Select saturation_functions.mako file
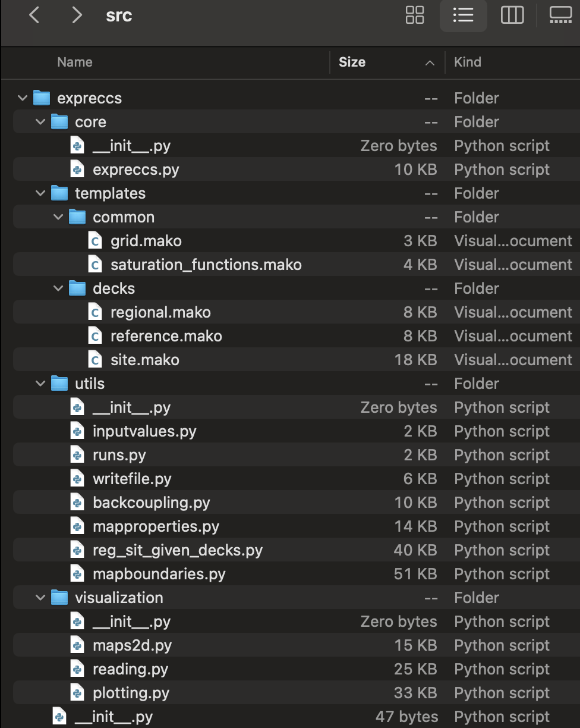Image resolution: width=580 pixels, height=728 pixels. point(290,265)
